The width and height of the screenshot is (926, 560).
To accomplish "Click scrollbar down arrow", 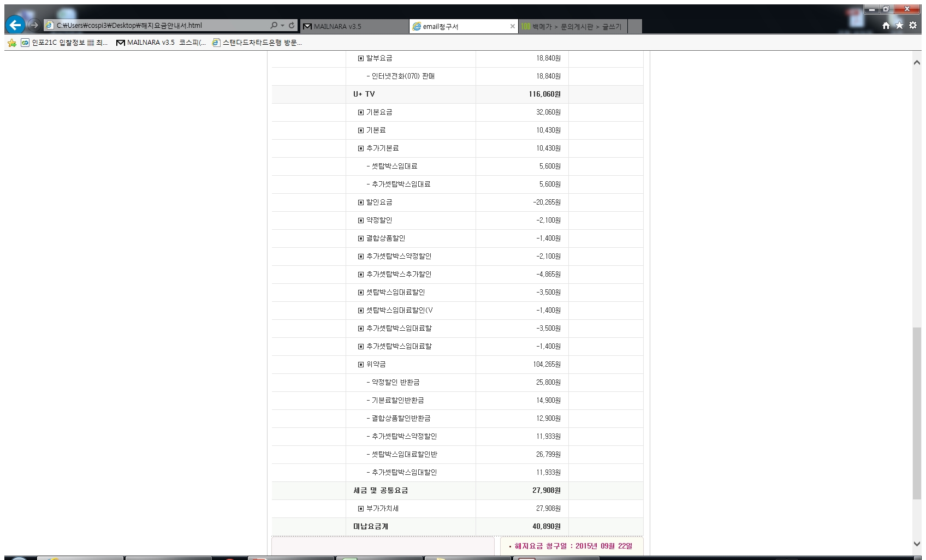I will [917, 544].
